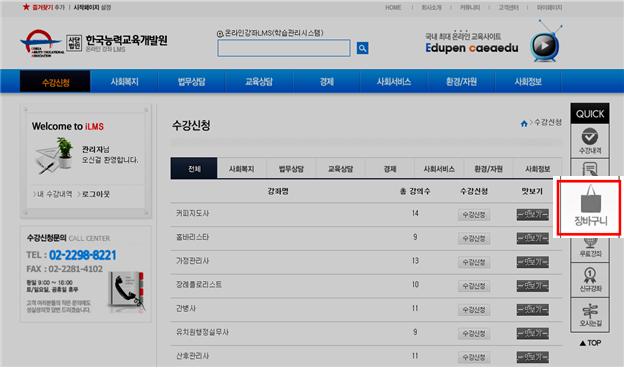This screenshot has height=370, width=624.
Task: Switch to the 교육상담 course tab
Action: coord(341,169)
